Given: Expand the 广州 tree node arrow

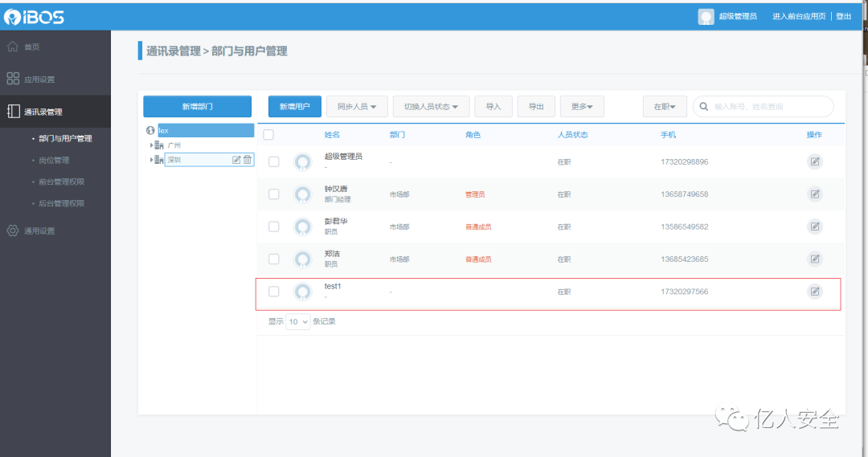Looking at the screenshot, I should click(x=151, y=145).
